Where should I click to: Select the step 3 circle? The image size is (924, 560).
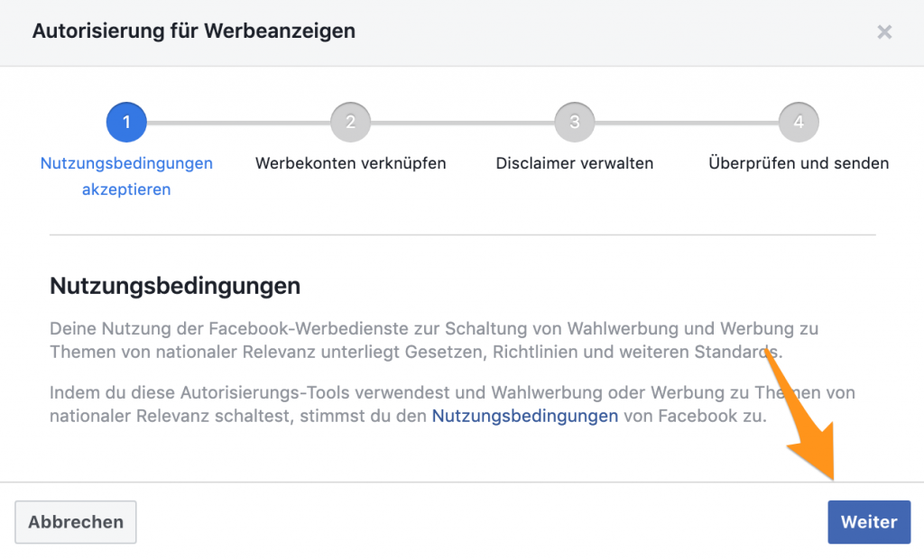click(x=574, y=122)
